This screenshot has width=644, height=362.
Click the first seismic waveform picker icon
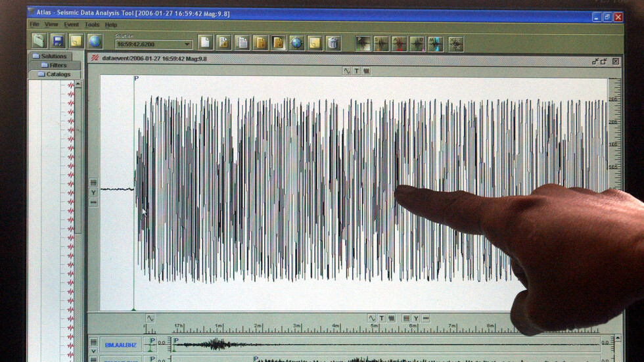pos(363,44)
